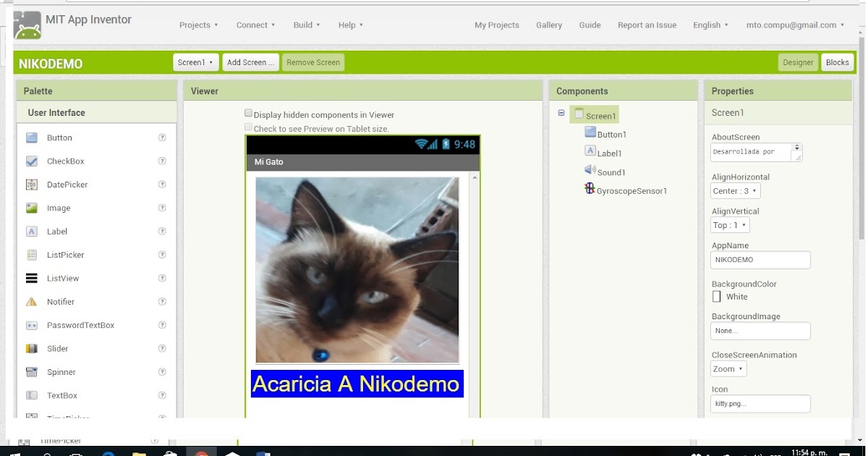Select the Button component in the Palette
Viewport: 868px width, 456px height.
coord(59,138)
